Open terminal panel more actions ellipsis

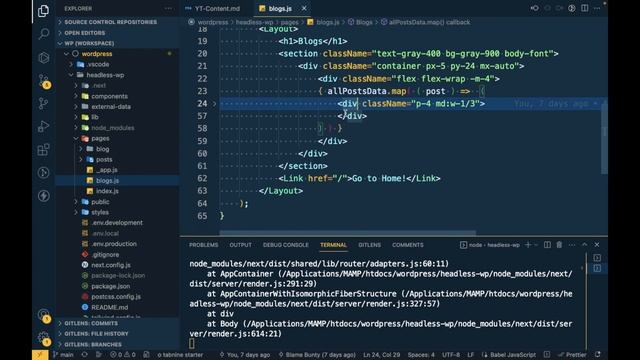tap(572, 245)
